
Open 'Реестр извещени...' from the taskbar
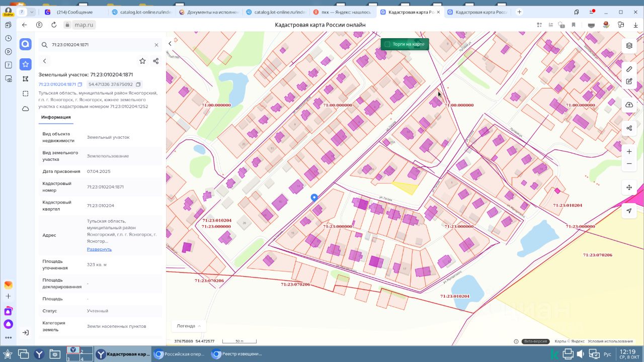(236, 354)
